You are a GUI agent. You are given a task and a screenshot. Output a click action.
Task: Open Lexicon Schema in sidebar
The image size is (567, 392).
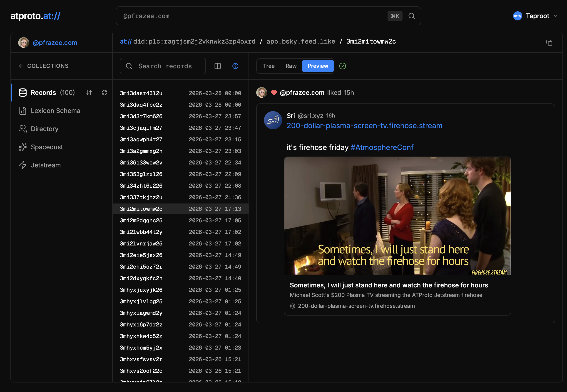point(55,111)
